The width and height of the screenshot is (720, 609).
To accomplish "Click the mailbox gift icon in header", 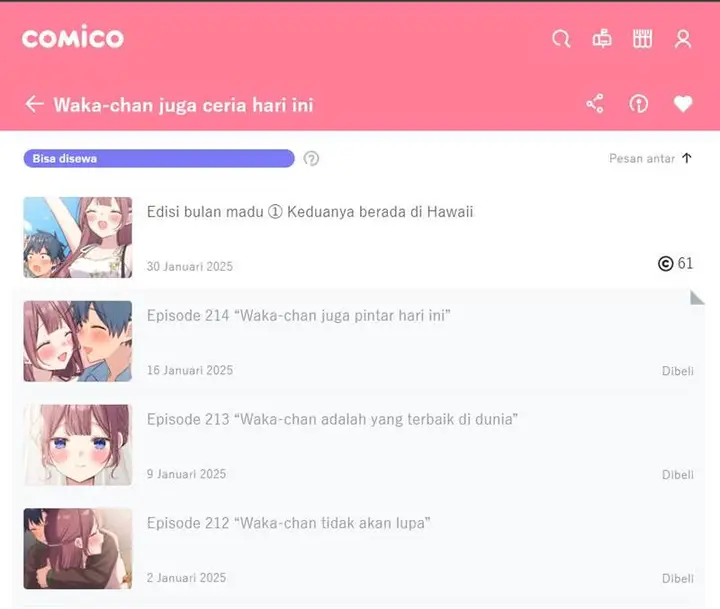I will pos(602,39).
